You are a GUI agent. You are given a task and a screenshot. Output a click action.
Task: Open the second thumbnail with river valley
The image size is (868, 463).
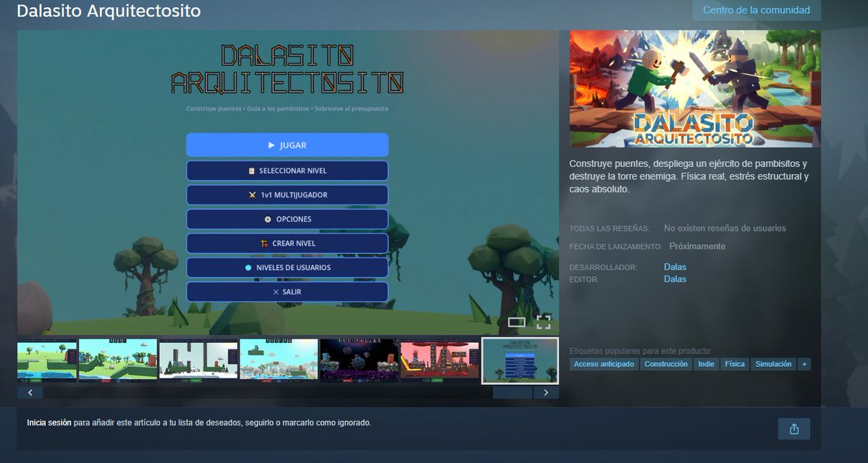(118, 361)
